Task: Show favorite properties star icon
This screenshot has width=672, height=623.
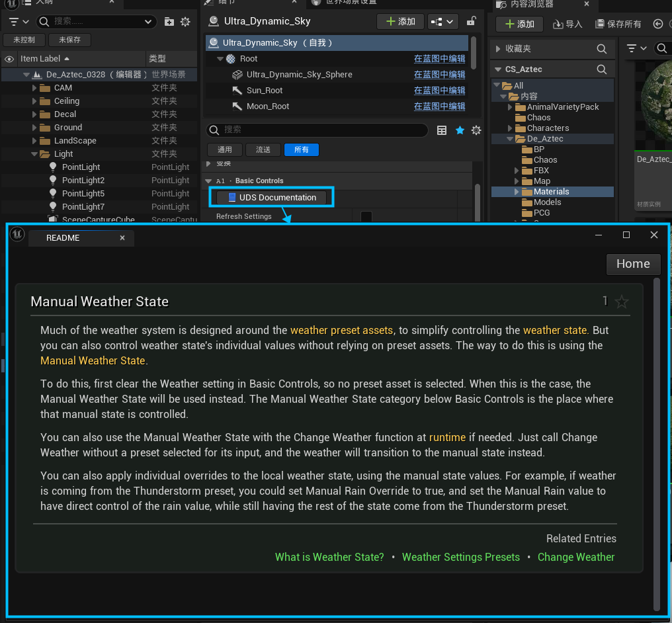Action: 460,130
